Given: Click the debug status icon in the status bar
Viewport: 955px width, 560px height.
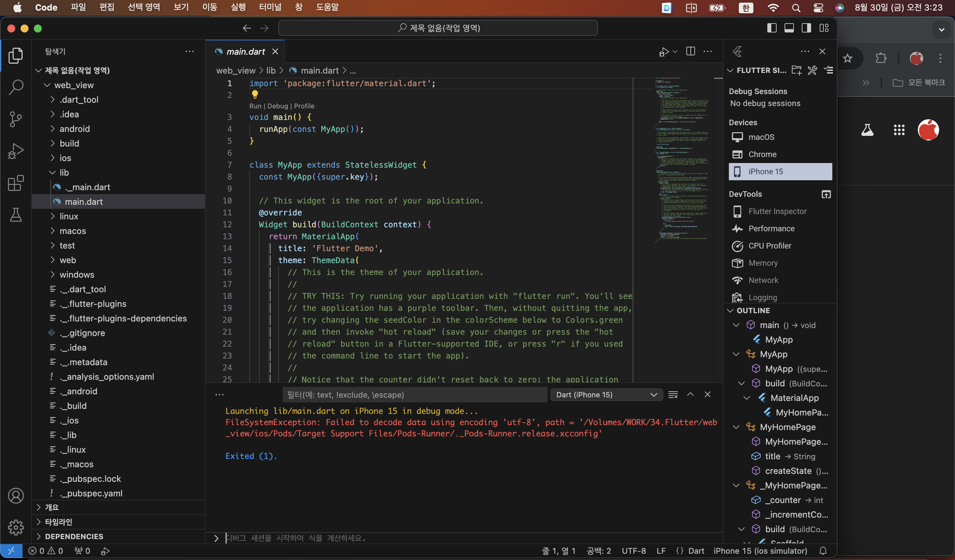Looking at the screenshot, I should click(x=105, y=551).
